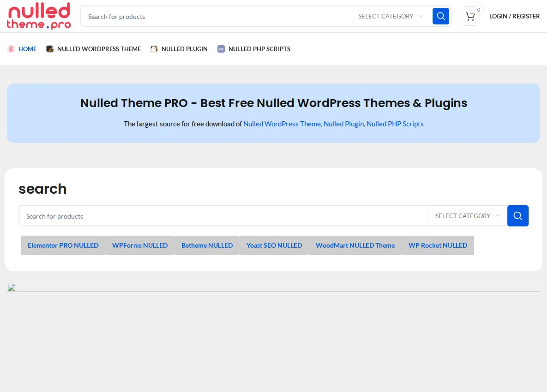Select the Betheme NULLED tag
This screenshot has width=554, height=392.
coord(207,245)
